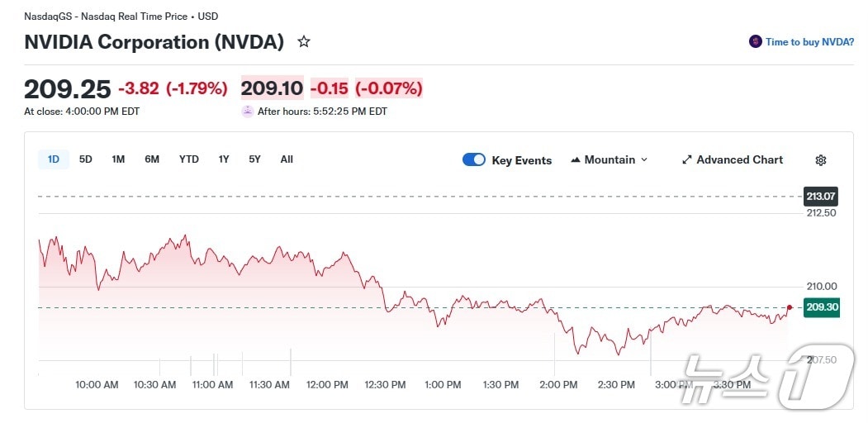Click the star icon to follow NVDA
Viewport: 868px width, 423px height.
[304, 42]
